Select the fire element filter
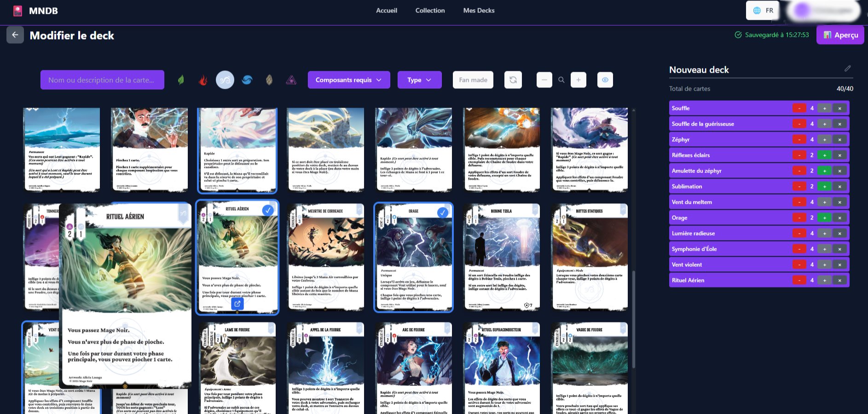 click(203, 80)
